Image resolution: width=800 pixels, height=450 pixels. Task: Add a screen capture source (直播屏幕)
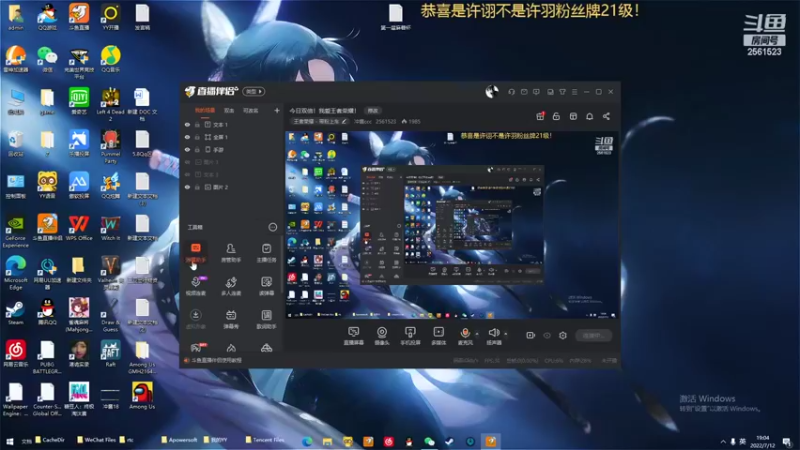353,336
